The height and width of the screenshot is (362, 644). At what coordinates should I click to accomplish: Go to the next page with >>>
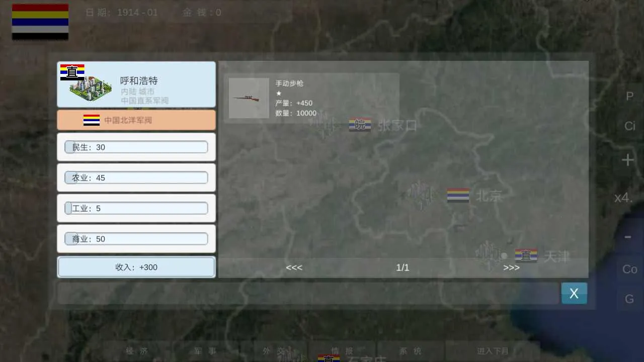pyautogui.click(x=511, y=267)
